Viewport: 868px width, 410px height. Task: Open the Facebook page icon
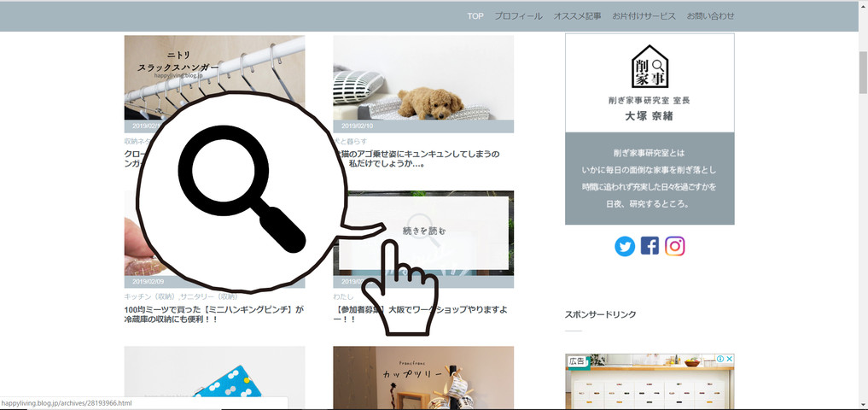tap(650, 245)
